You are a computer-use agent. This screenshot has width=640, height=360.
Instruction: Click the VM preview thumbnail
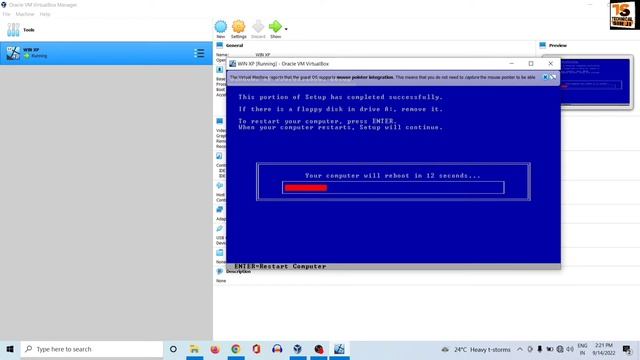point(595,82)
